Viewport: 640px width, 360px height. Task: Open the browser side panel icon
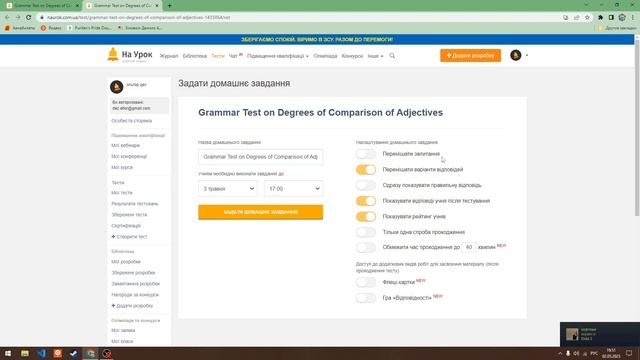pyautogui.click(x=611, y=18)
